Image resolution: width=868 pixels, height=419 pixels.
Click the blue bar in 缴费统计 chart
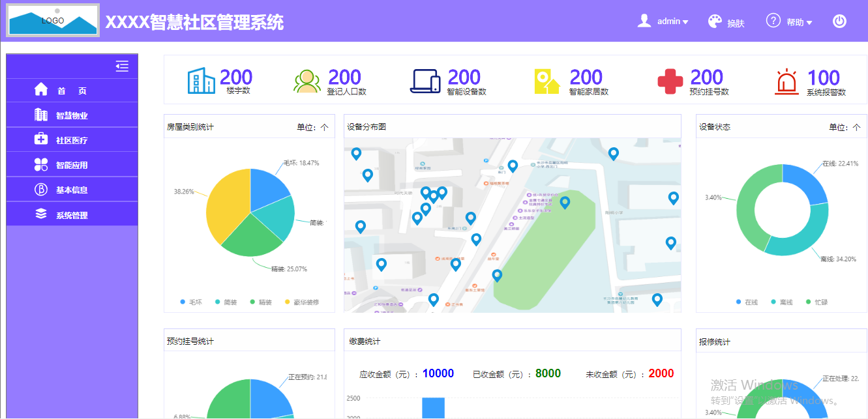tap(433, 408)
